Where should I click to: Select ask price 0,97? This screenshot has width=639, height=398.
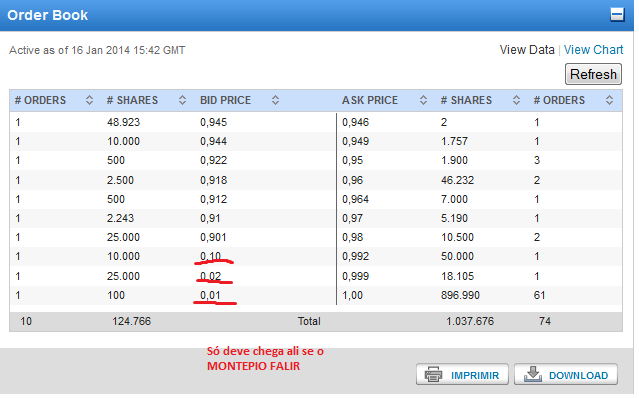click(x=352, y=218)
